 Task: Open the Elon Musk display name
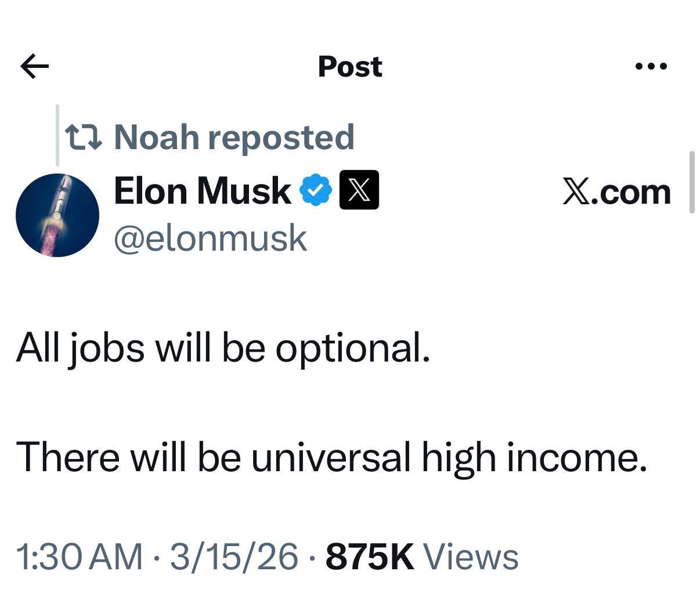coord(203,190)
